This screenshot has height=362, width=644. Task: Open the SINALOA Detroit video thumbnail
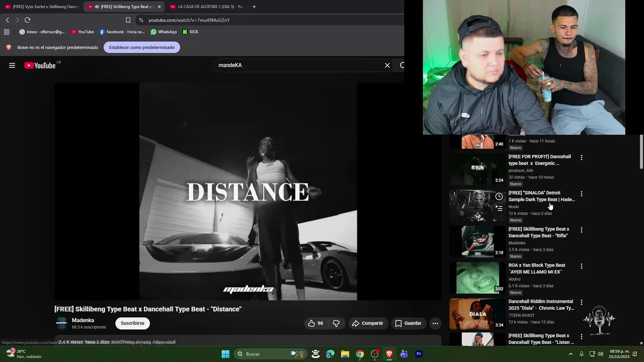pos(477,206)
